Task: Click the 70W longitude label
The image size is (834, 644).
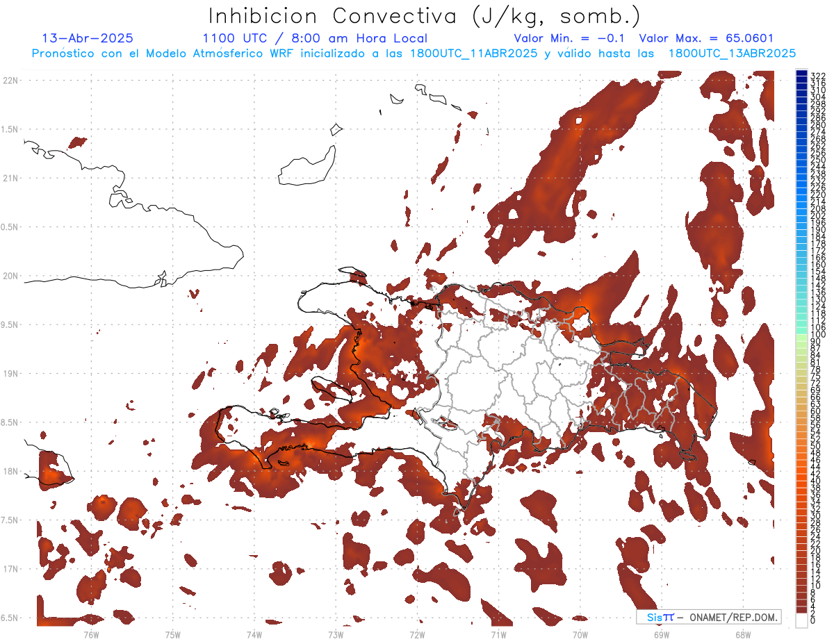Action: (580, 634)
